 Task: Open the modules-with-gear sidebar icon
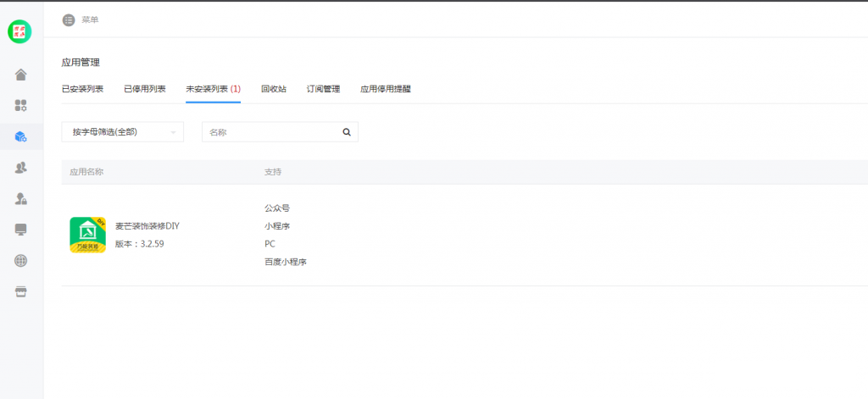tap(21, 106)
